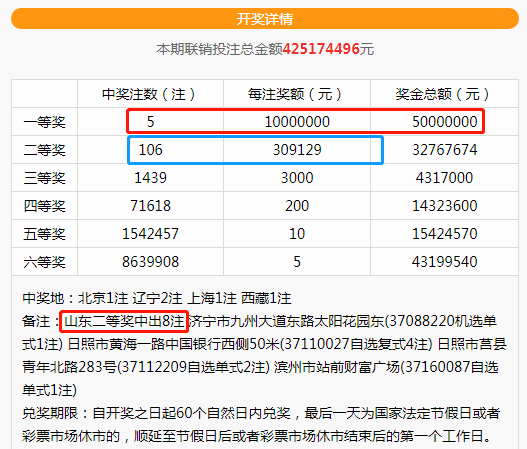Image resolution: width=527 pixels, height=449 pixels.
Task: Click second prize amount 309129 cell
Action: (x=297, y=150)
